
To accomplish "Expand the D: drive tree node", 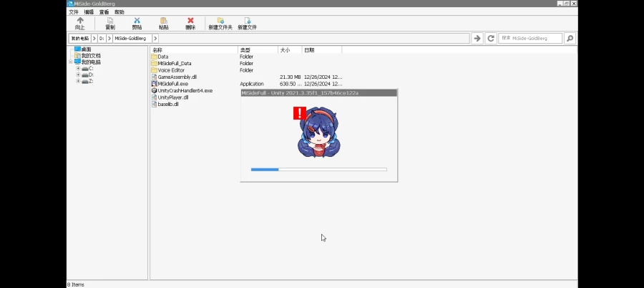I will click(78, 75).
